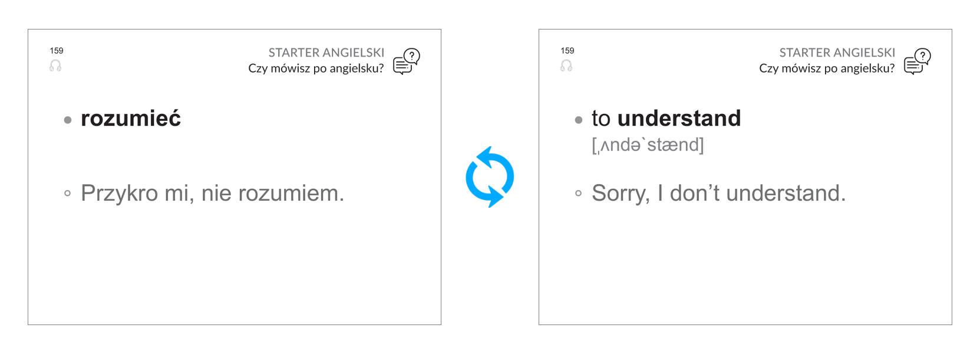The width and height of the screenshot is (980, 354).
Task: Click Czy mówisz po angielsku? on right card
Action: (827, 68)
